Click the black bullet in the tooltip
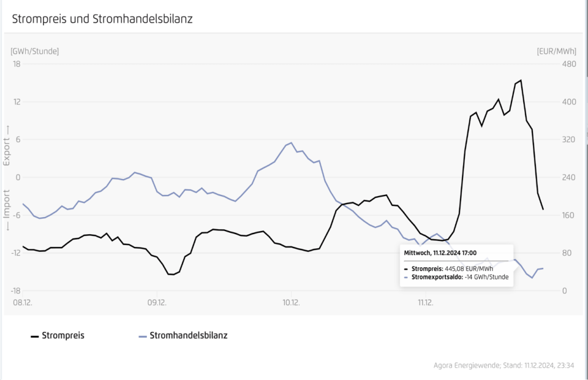Viewport: 588px width, 380px height. point(405,268)
